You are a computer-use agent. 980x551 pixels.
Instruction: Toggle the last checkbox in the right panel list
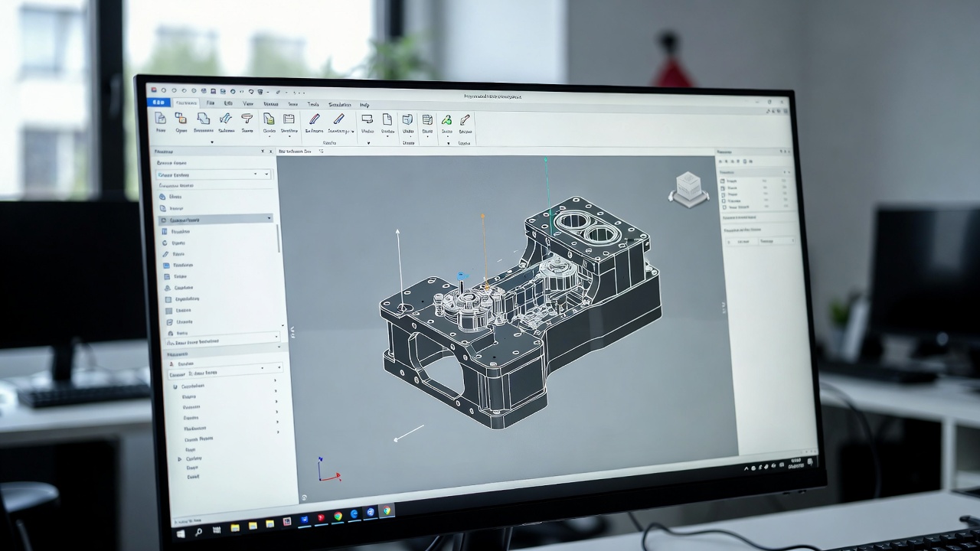click(723, 207)
